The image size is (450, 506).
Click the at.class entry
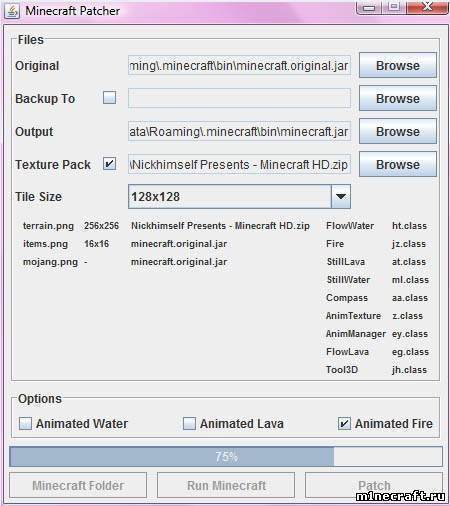tap(409, 262)
